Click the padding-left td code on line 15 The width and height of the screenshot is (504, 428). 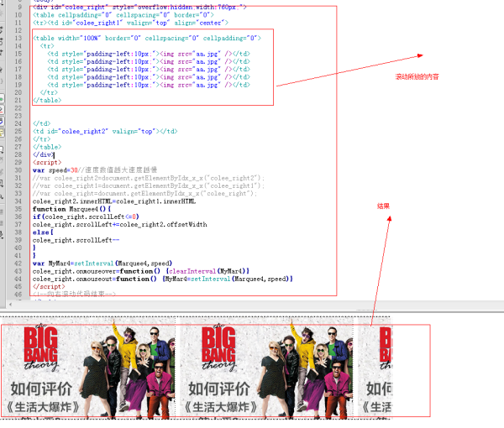(x=149, y=54)
